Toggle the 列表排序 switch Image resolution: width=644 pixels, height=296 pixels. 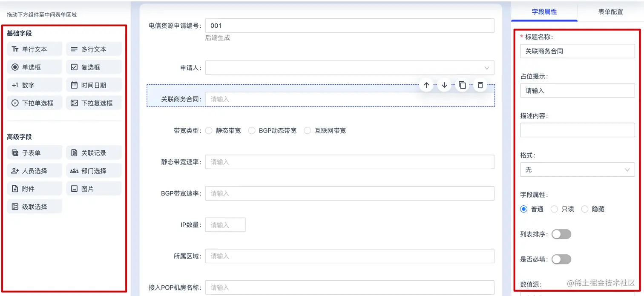(561, 234)
